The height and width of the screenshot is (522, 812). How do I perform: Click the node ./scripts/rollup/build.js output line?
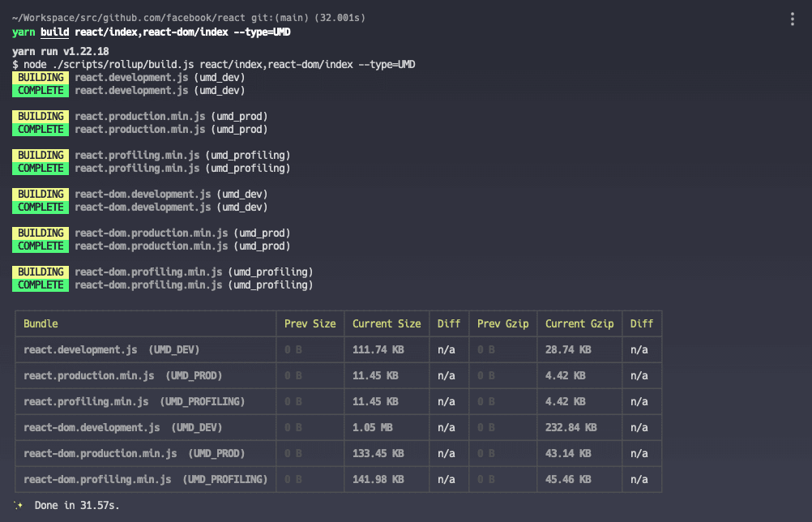214,64
